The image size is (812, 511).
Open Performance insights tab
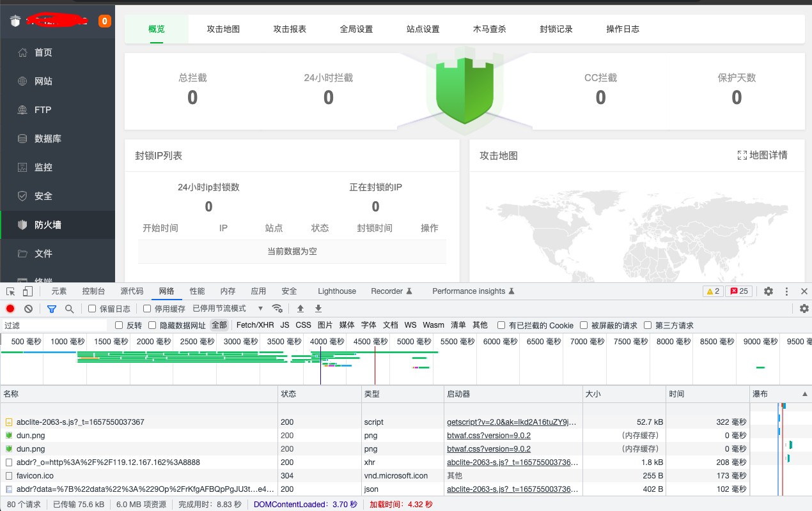click(x=473, y=291)
